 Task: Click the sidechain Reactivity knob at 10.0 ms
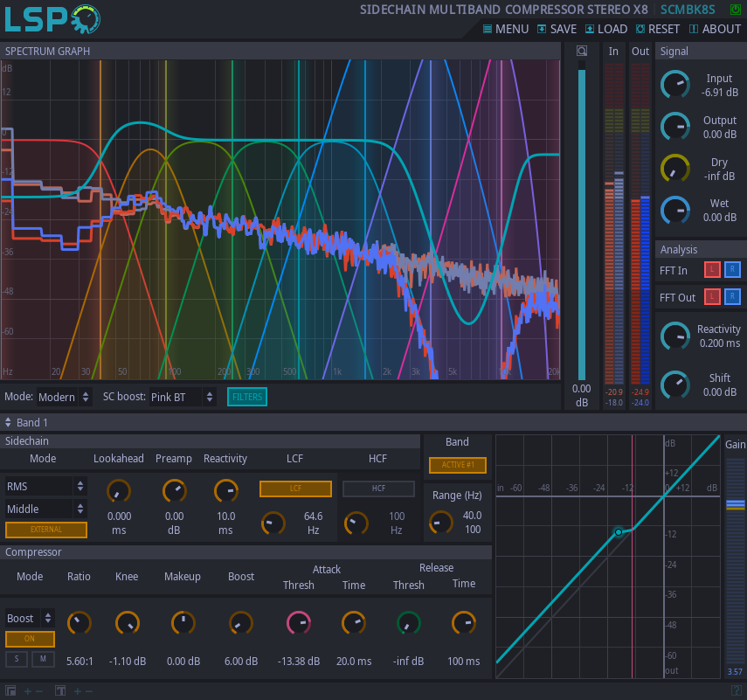[225, 491]
